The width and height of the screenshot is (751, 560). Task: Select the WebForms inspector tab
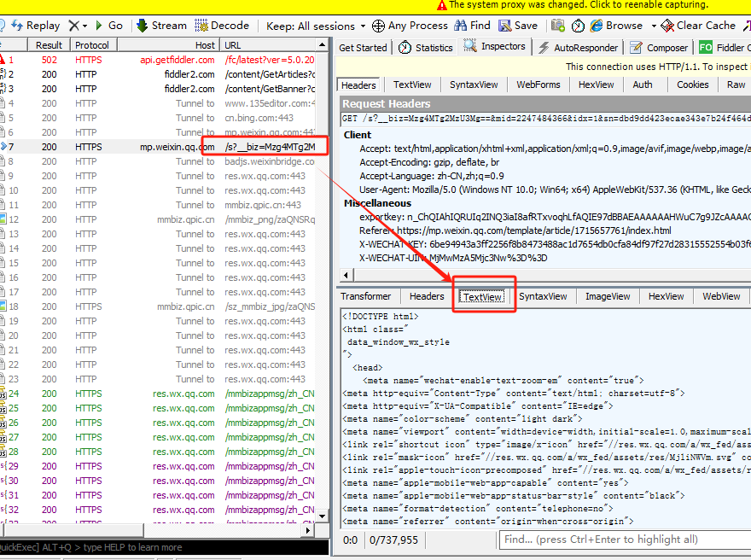click(538, 85)
